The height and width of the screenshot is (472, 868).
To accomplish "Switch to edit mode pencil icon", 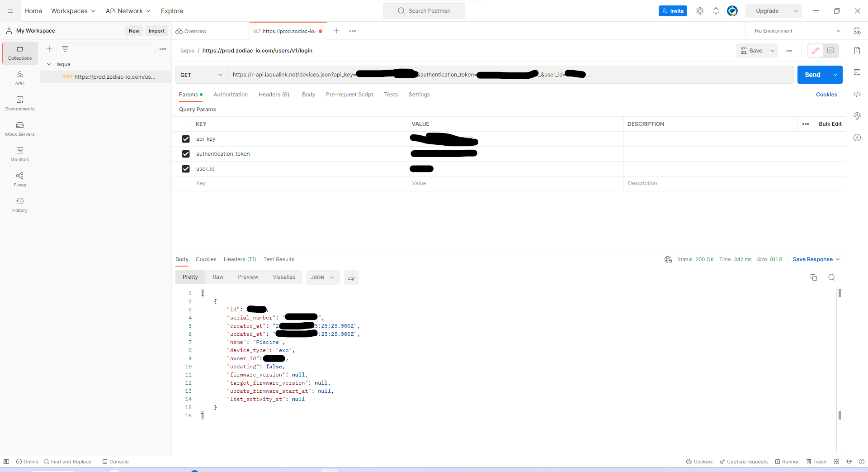I will pos(816,51).
